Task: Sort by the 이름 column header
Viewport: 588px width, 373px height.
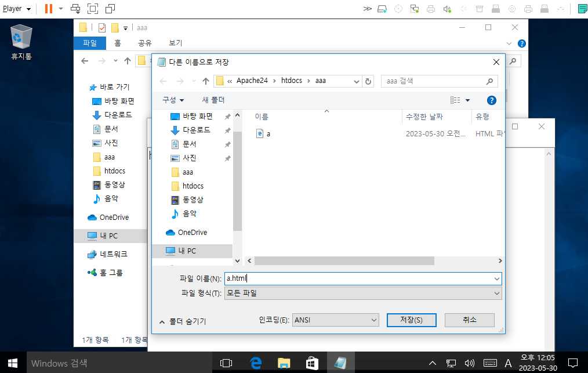Action: click(262, 117)
